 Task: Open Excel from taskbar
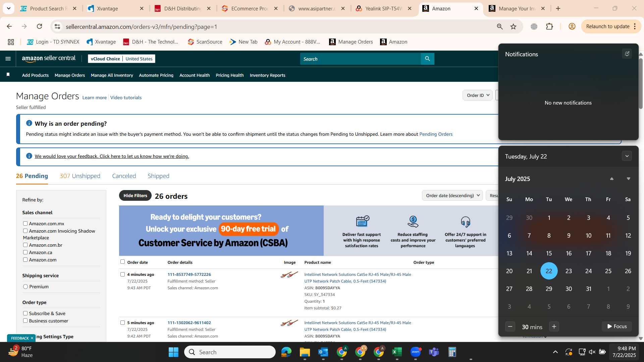pos(397,352)
